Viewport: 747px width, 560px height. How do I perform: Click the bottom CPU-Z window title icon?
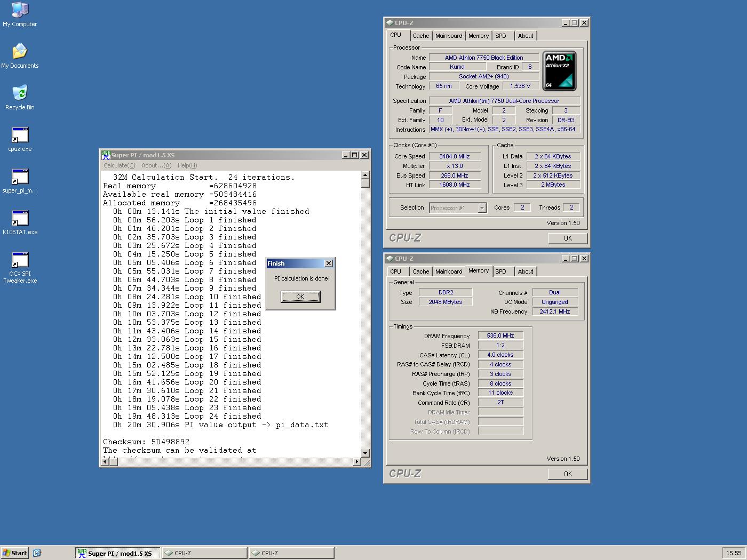coord(390,259)
